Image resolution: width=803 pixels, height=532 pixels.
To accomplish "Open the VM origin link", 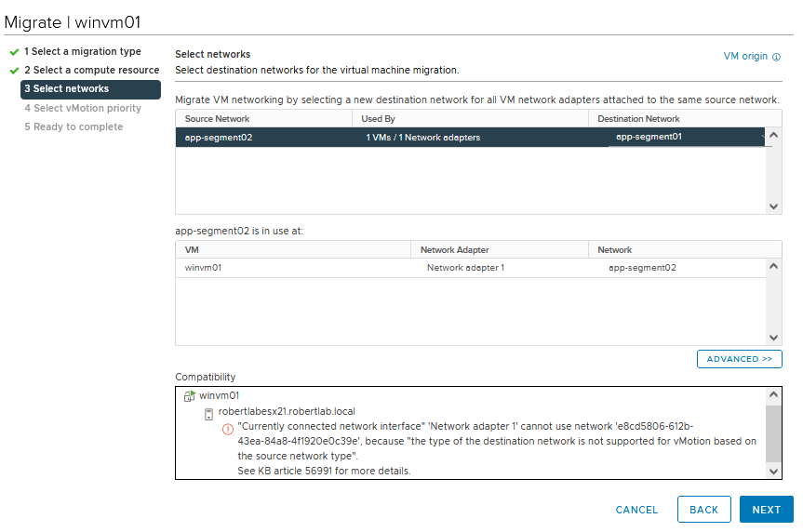I will [745, 57].
